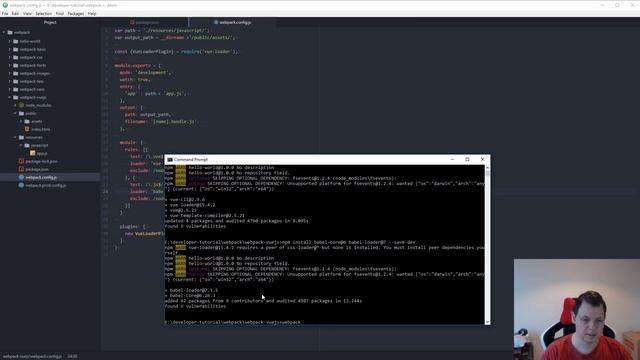
Task: Open the Packages menu
Action: tap(76, 13)
